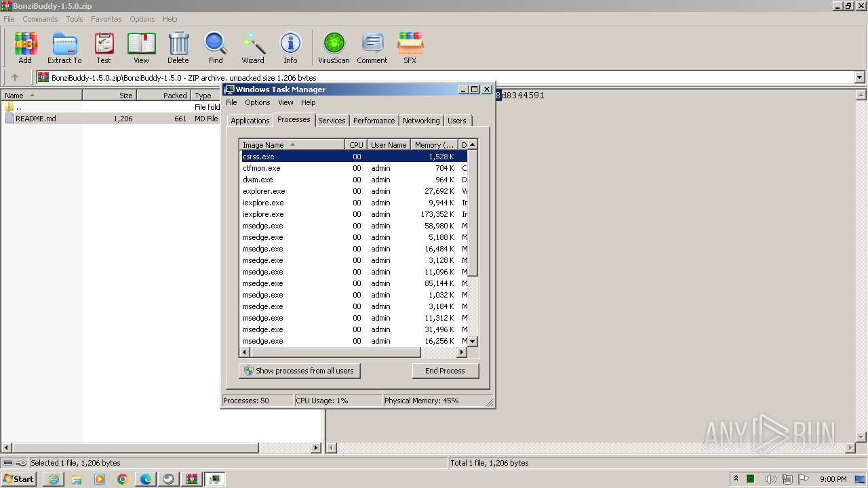Open WinRAR Tools menu

pos(75,19)
